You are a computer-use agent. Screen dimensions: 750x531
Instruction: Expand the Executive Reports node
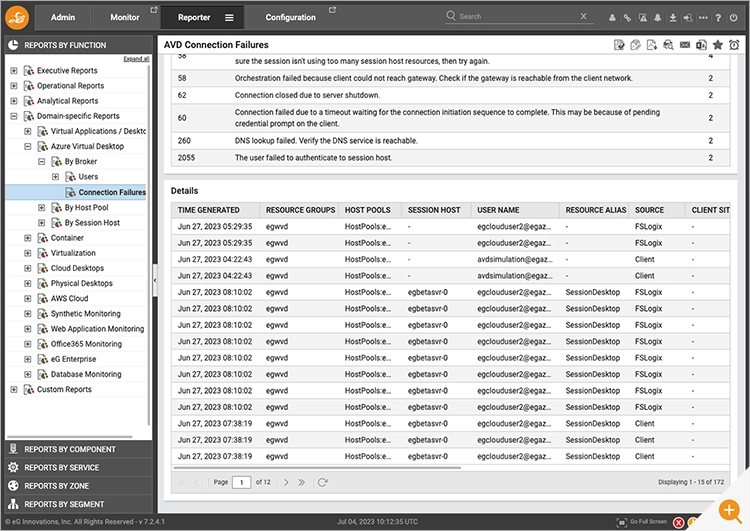pos(14,70)
